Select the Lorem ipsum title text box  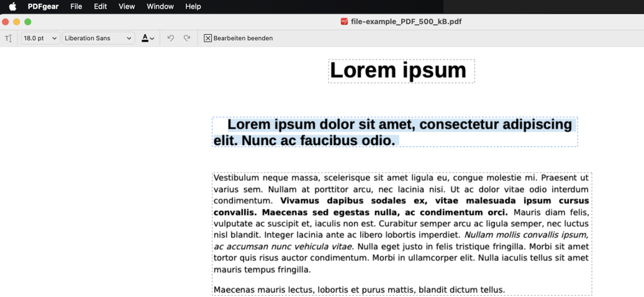(x=401, y=71)
